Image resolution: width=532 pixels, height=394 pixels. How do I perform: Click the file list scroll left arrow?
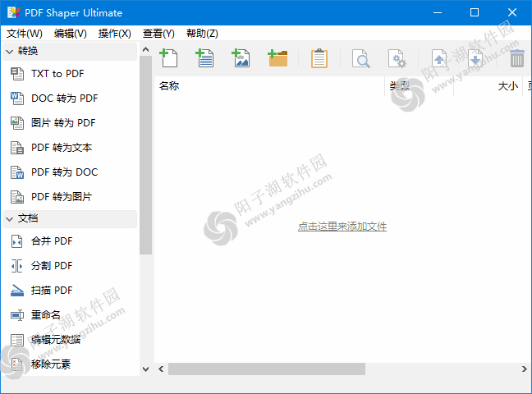click(161, 369)
